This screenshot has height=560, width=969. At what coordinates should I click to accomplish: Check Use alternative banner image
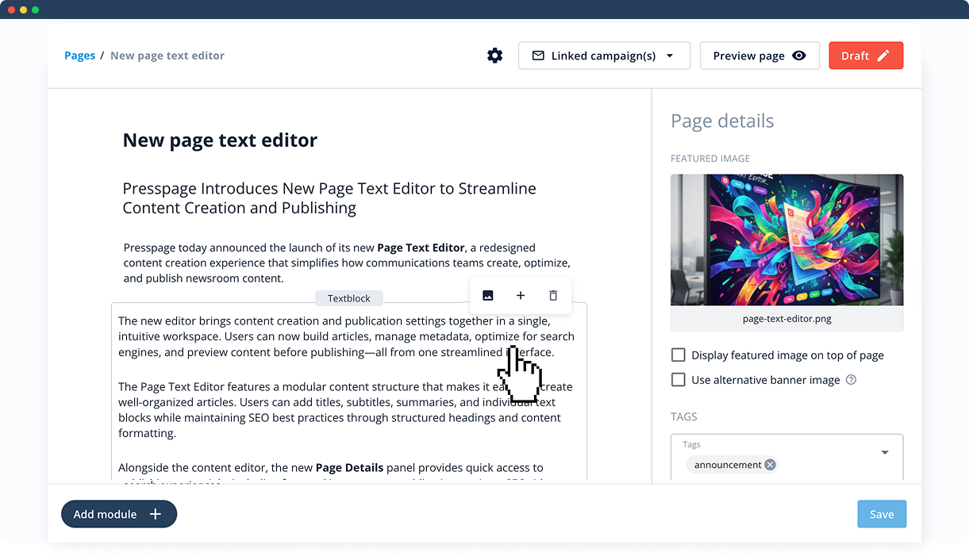[679, 380]
